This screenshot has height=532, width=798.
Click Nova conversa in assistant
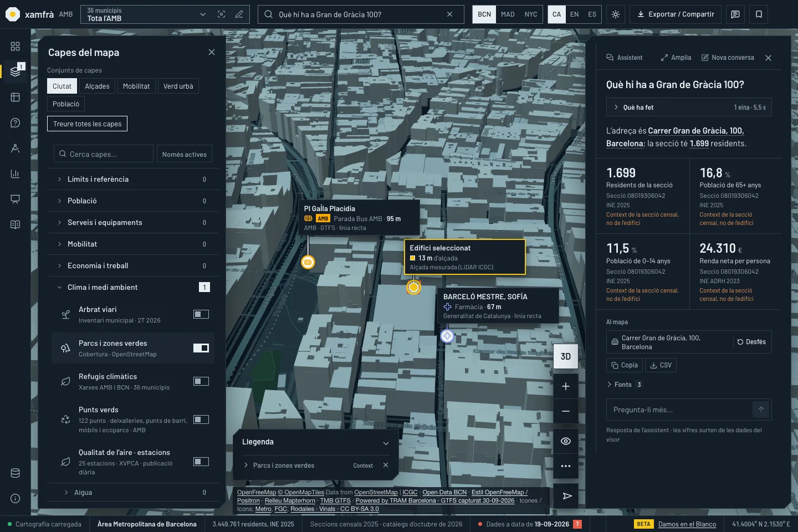(x=728, y=58)
